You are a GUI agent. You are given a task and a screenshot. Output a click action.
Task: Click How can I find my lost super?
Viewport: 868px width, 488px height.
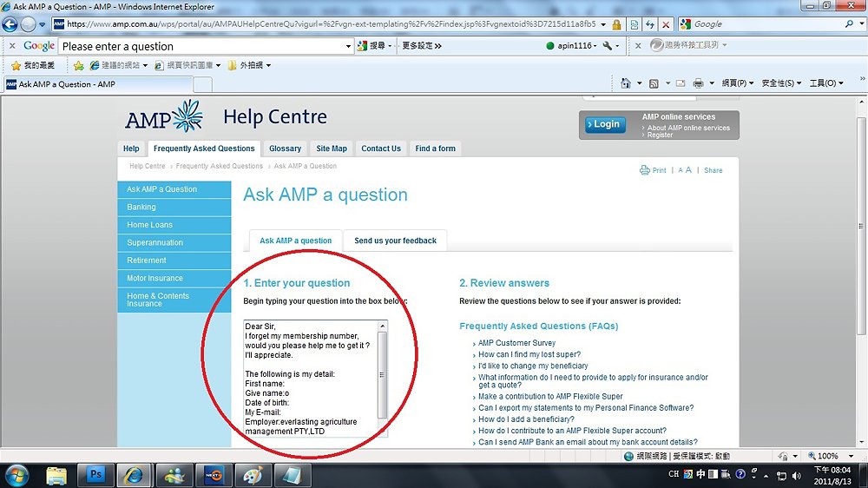click(529, 354)
